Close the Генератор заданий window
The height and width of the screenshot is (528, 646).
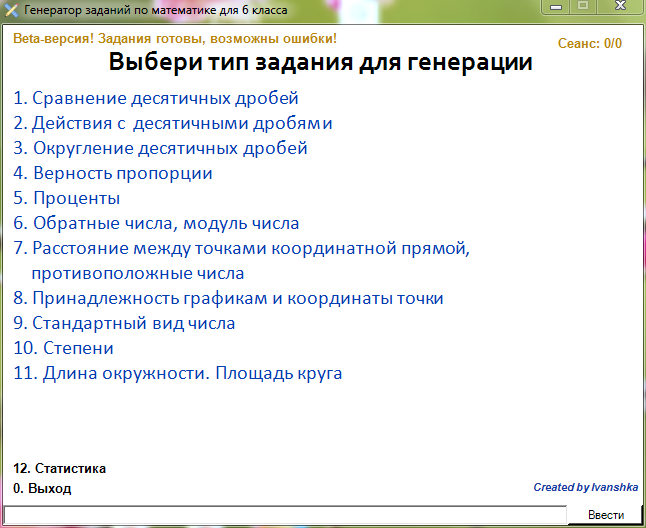pyautogui.click(x=620, y=7)
